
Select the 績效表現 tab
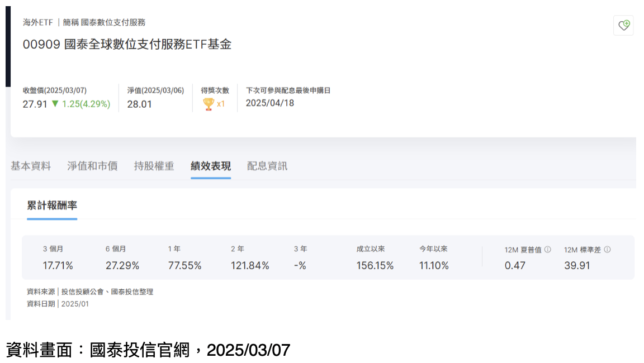[x=211, y=166]
